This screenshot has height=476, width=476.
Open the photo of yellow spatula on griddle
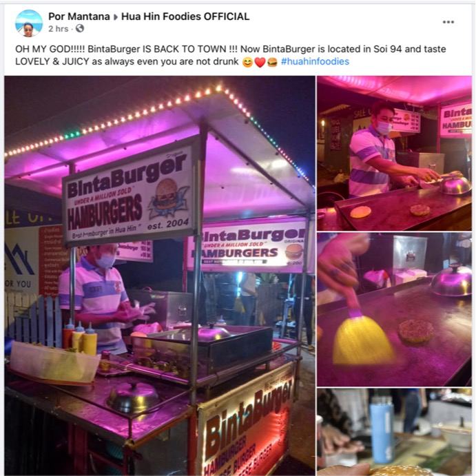[394, 310]
